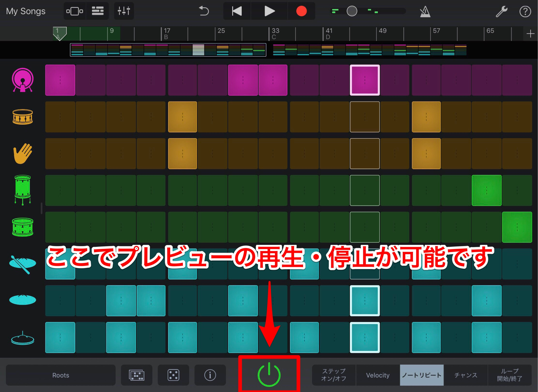Open My Songs browser

click(25, 11)
